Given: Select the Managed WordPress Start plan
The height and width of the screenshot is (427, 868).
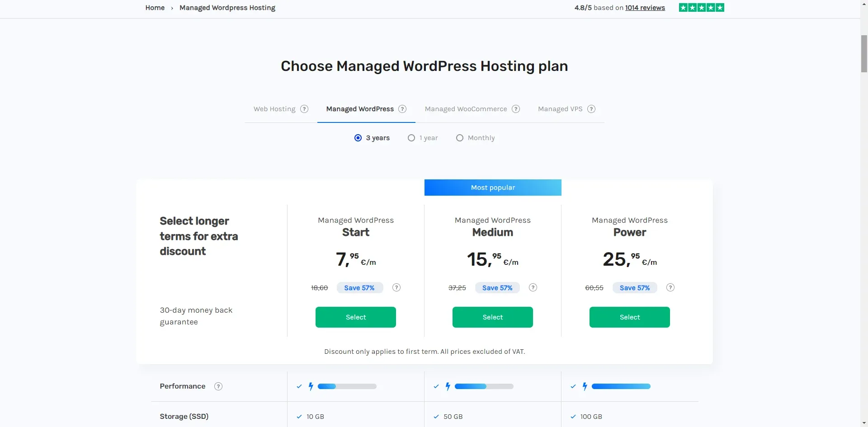Looking at the screenshot, I should [356, 317].
